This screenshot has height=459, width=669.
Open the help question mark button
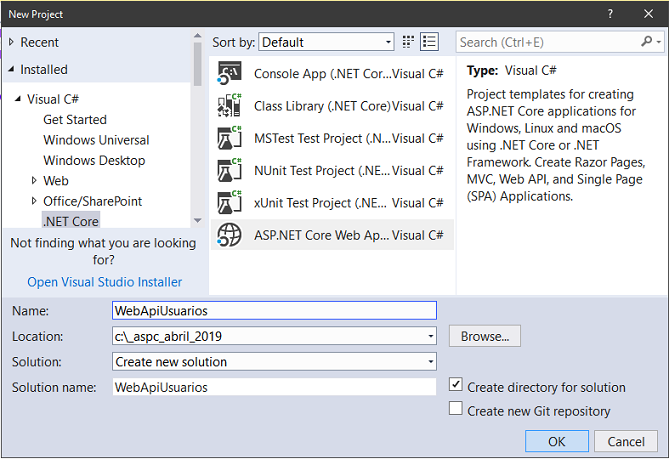[610, 14]
